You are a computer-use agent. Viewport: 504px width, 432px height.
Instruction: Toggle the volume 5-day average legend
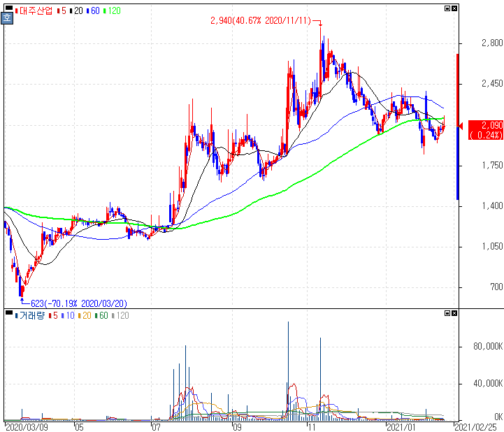point(53,316)
